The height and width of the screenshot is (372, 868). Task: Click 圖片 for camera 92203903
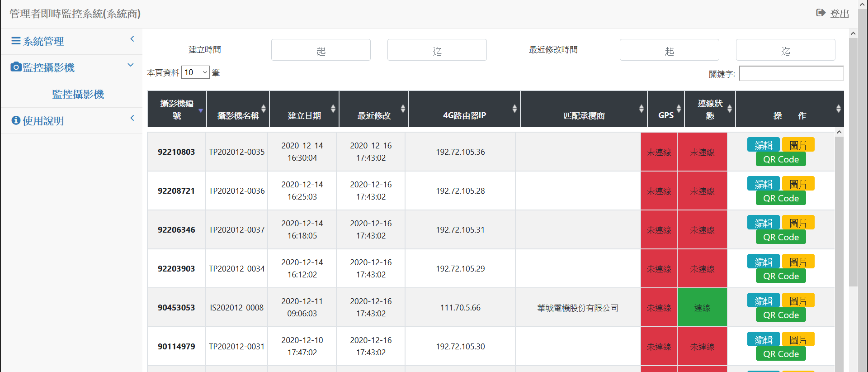[798, 262]
